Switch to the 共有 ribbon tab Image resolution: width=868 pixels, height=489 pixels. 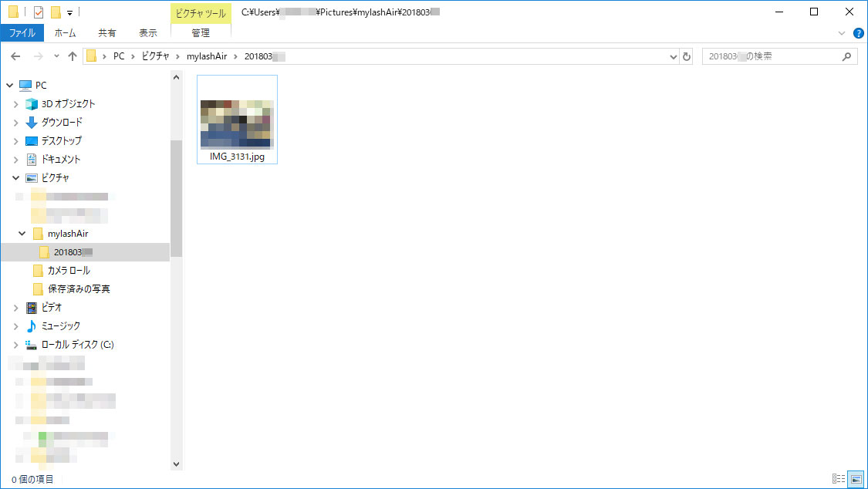[106, 33]
